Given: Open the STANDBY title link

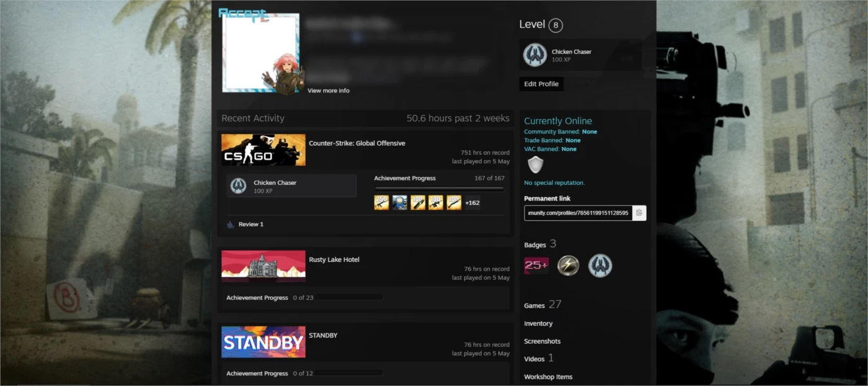Looking at the screenshot, I should 323,335.
